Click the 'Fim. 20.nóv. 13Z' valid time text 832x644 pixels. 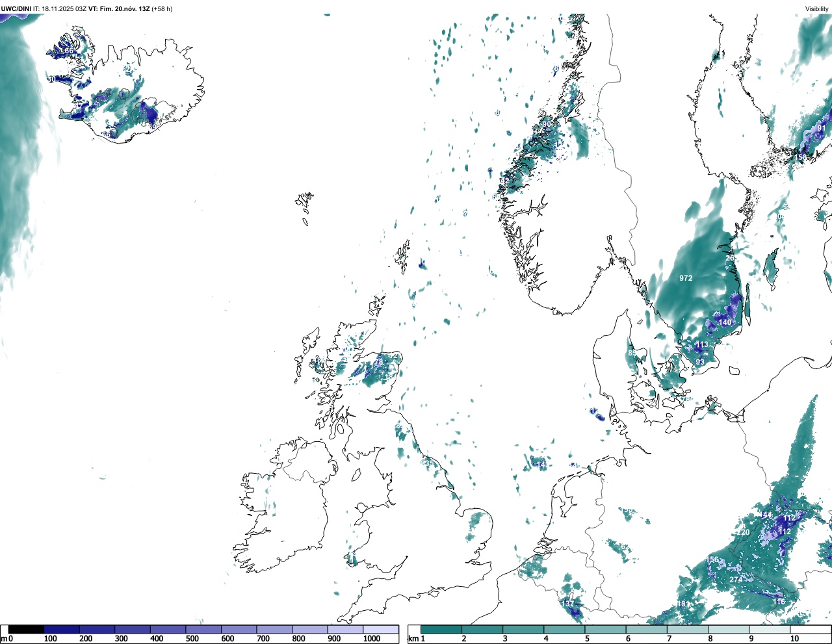point(123,9)
